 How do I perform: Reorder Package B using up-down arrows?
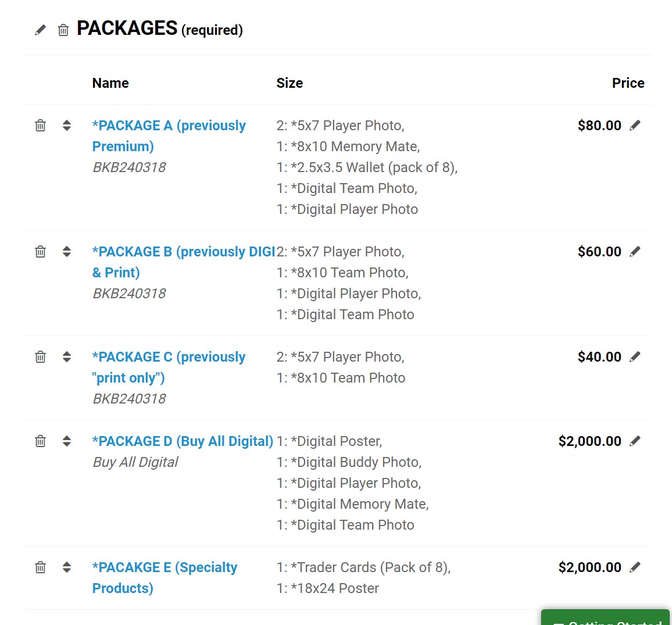(x=66, y=251)
